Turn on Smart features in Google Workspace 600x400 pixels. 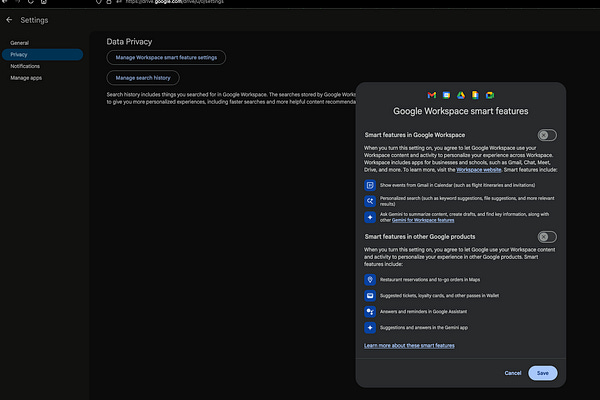tap(547, 135)
